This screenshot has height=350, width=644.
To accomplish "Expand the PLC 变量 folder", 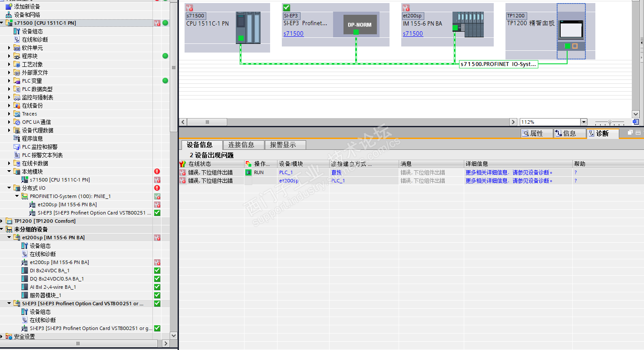I will (x=10, y=81).
